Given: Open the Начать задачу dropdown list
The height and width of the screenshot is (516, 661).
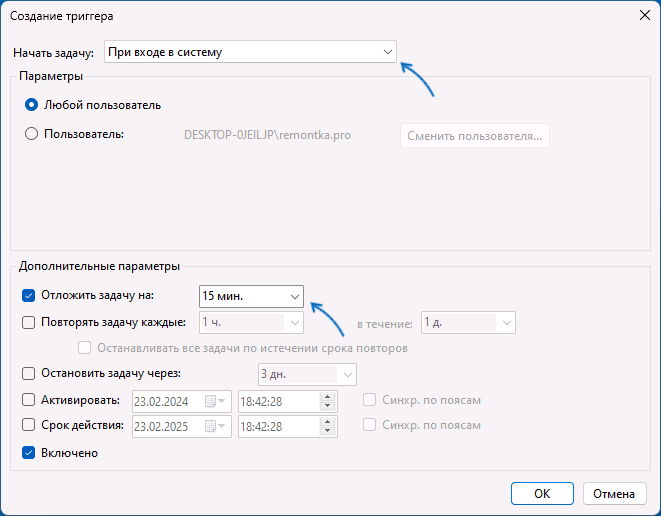Looking at the screenshot, I should 387,52.
